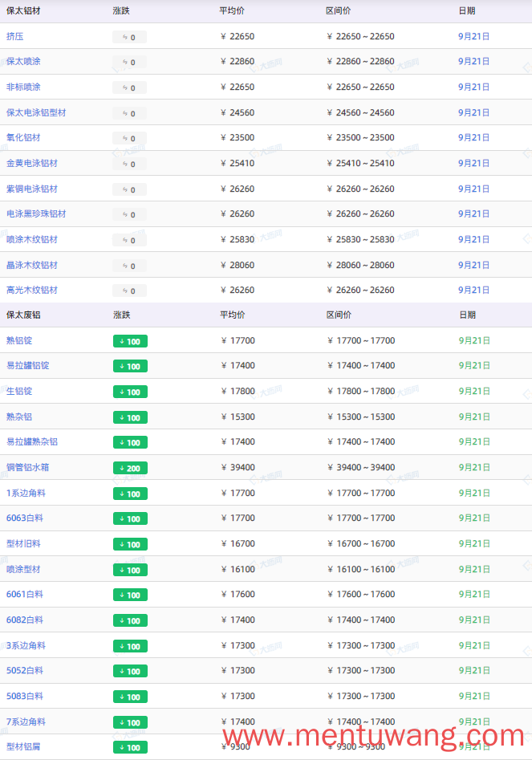The image size is (532, 760).
Task: Click the average price ¥ 28060
Action: coord(238,265)
